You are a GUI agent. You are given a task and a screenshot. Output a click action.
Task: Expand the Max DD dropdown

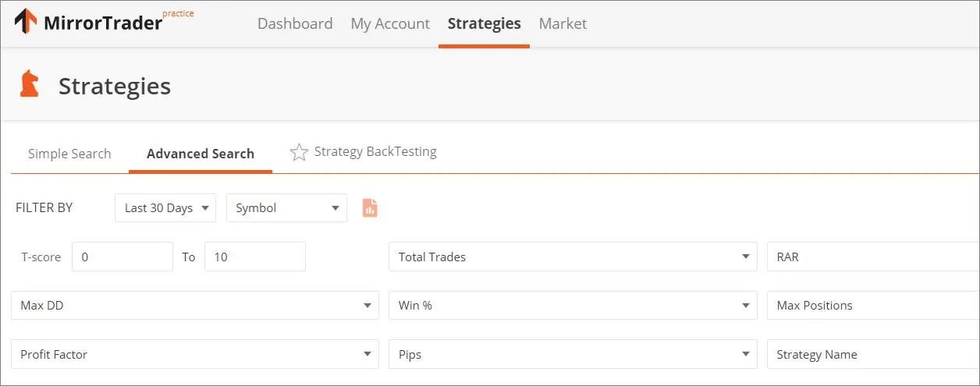(194, 306)
